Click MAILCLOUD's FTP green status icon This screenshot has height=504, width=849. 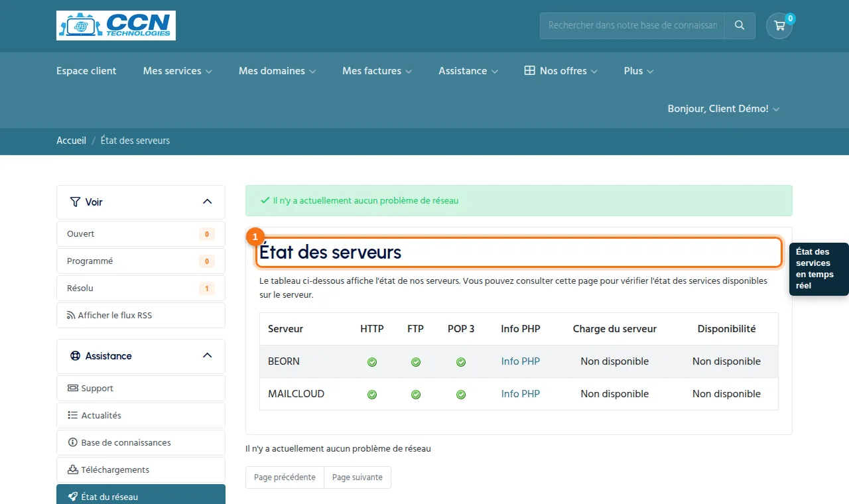click(x=416, y=395)
